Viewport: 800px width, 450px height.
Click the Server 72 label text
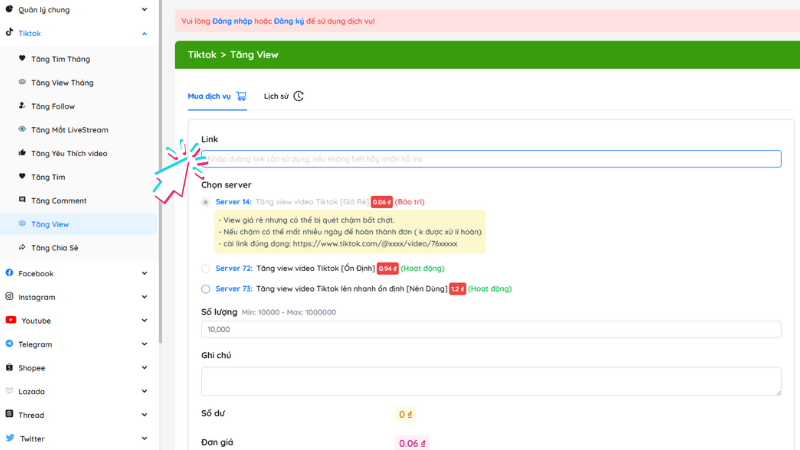(234, 268)
